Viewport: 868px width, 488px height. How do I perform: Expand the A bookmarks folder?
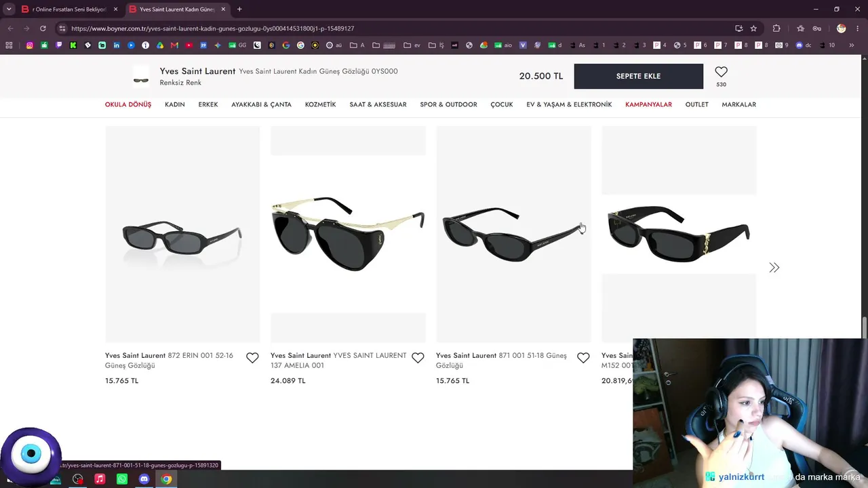(x=357, y=45)
